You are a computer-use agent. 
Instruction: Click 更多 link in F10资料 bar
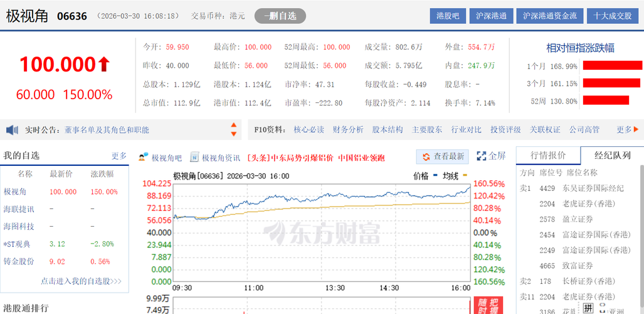[625, 130]
